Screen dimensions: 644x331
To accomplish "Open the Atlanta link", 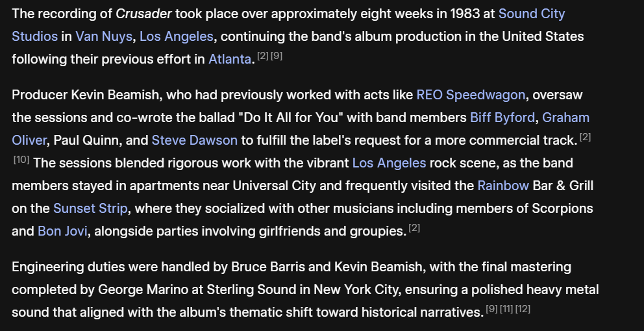I will point(229,59).
